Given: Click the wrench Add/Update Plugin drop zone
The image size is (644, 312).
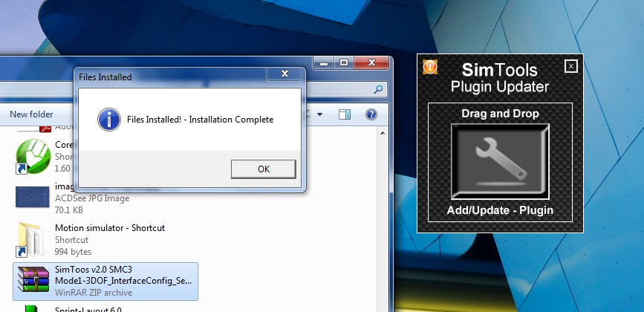Looking at the screenshot, I should click(499, 161).
